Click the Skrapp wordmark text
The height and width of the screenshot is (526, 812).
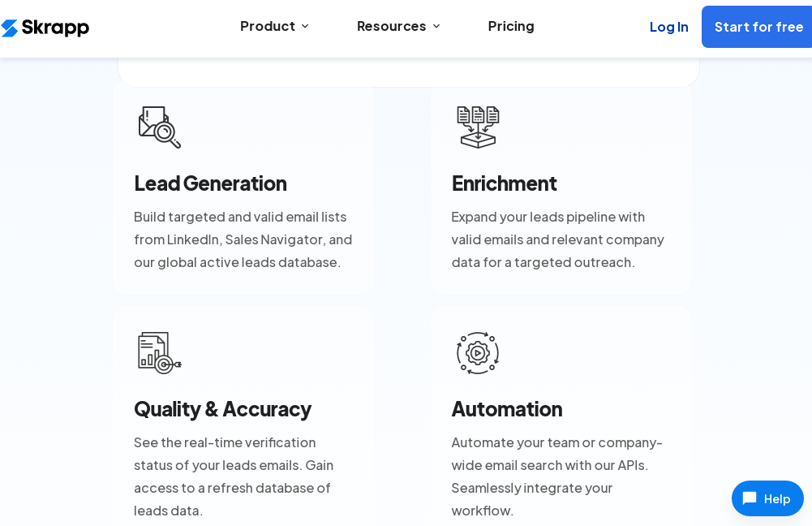click(55, 28)
